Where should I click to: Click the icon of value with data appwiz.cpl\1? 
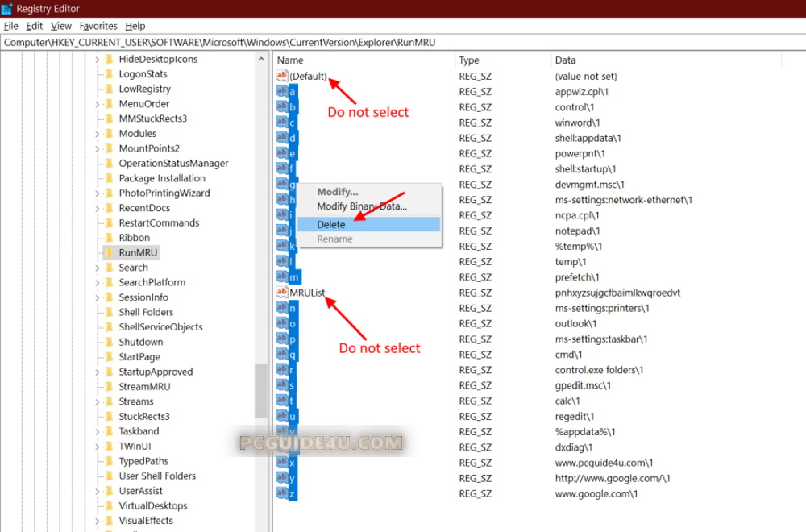281,91
